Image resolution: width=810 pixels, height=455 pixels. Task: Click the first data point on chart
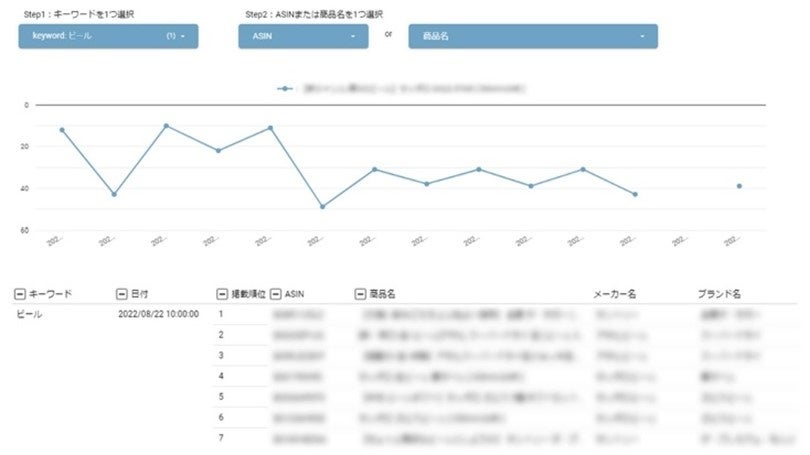(62, 130)
